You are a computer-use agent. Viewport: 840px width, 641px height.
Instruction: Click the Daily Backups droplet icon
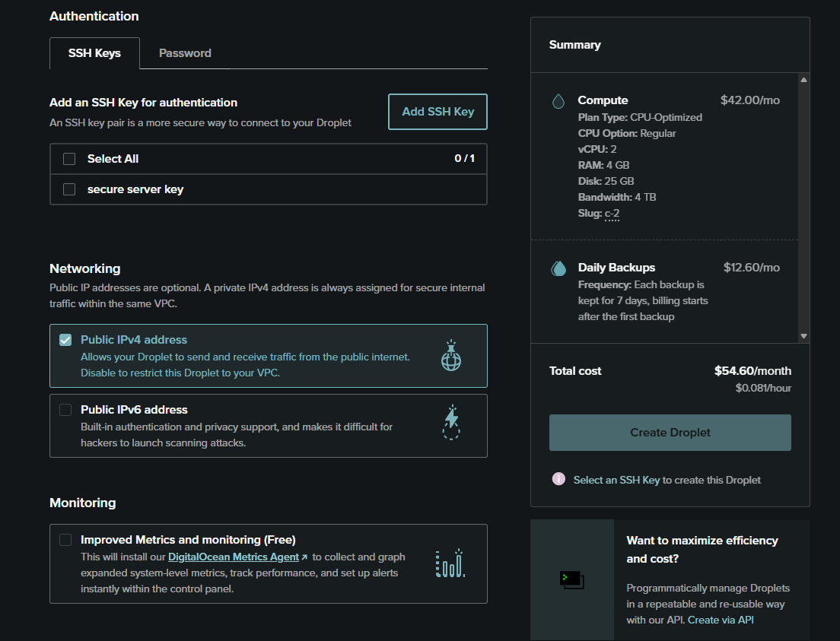[558, 268]
